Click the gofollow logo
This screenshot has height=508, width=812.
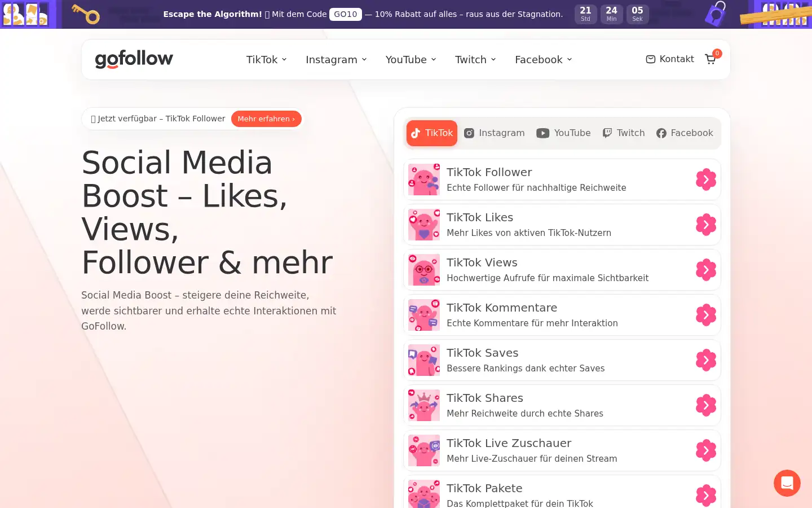pyautogui.click(x=134, y=59)
